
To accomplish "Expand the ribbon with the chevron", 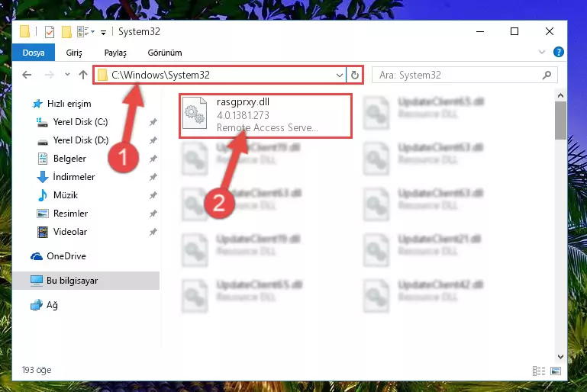I will click(542, 52).
